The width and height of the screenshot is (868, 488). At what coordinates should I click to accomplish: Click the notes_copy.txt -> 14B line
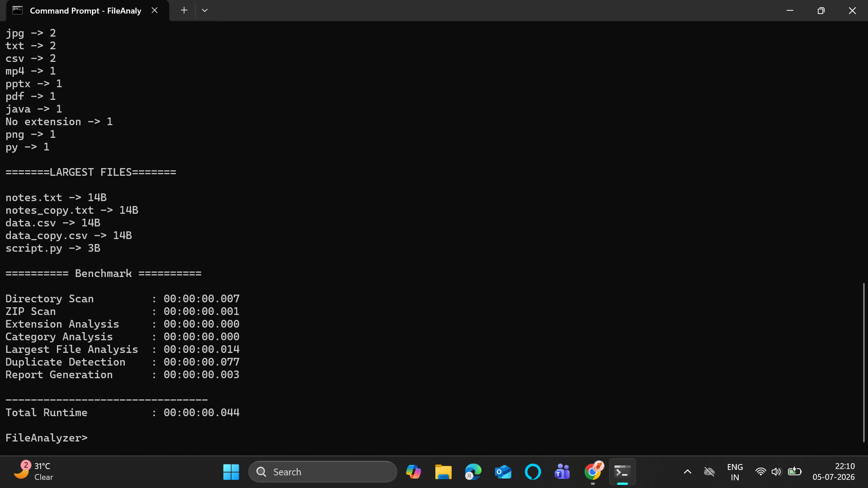72,210
